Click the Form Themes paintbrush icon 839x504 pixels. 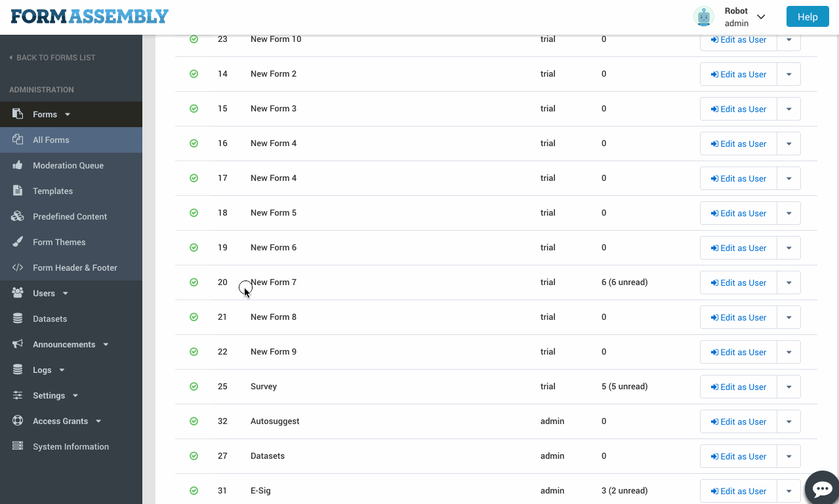point(18,242)
